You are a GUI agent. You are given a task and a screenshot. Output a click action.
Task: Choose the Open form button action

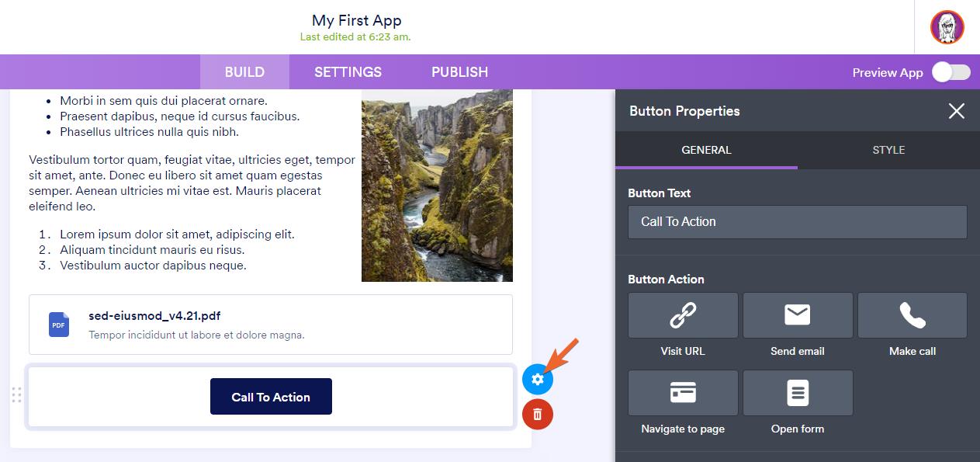(x=798, y=393)
